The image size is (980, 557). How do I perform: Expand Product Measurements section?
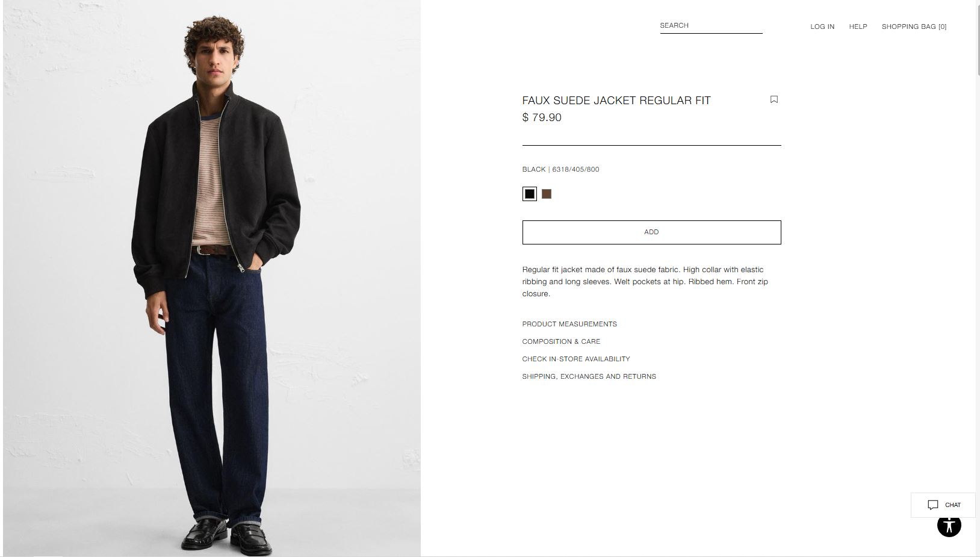click(569, 324)
